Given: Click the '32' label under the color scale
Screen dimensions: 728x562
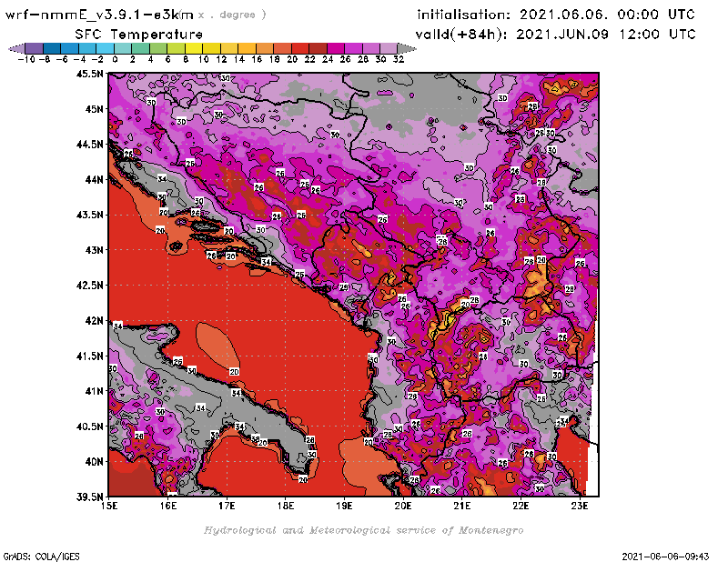Looking at the screenshot, I should pos(399,59).
